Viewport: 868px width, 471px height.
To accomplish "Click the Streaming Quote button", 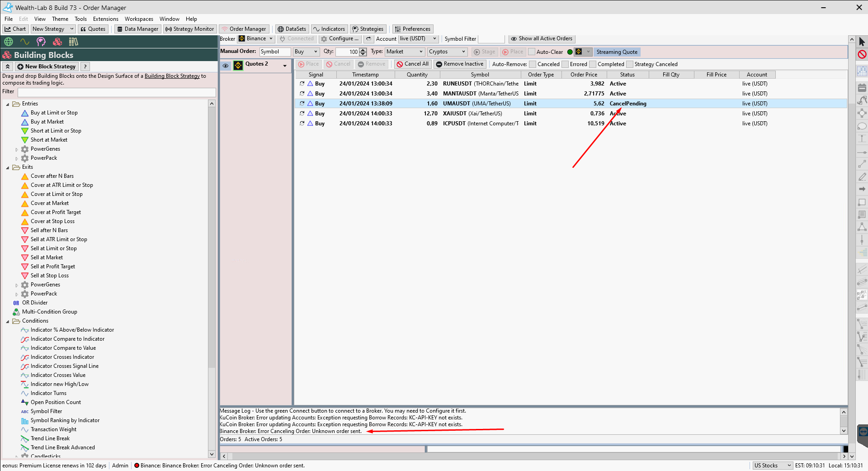I will pos(617,52).
